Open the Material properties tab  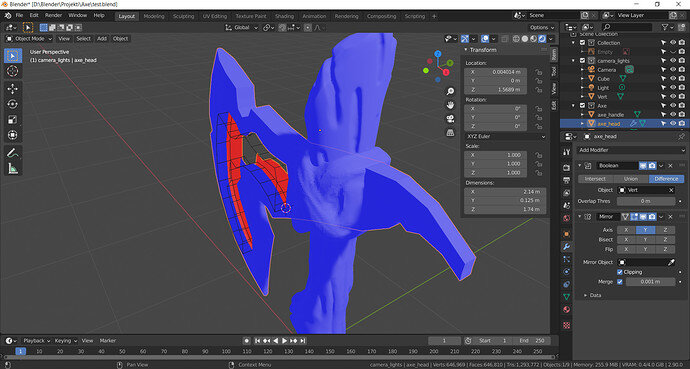coord(567,310)
